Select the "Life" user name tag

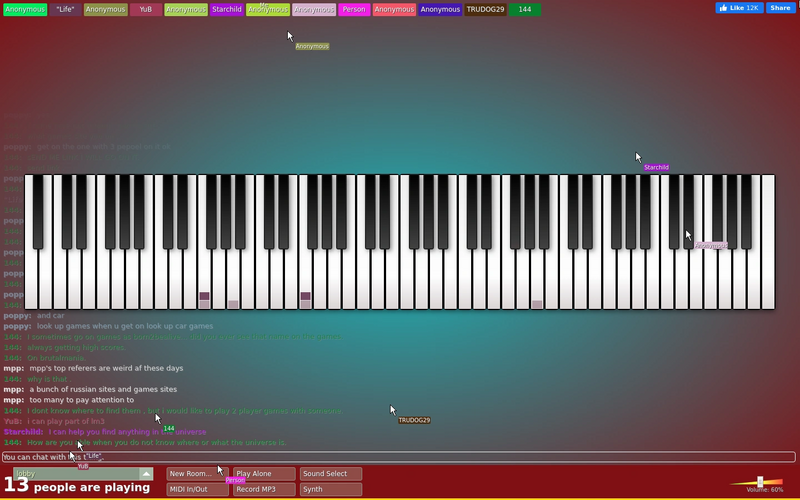[65, 9]
